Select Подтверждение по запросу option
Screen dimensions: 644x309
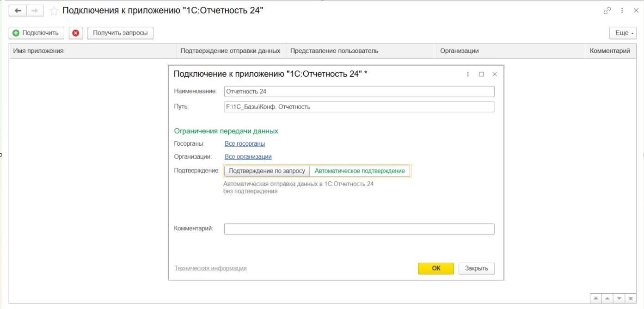267,171
